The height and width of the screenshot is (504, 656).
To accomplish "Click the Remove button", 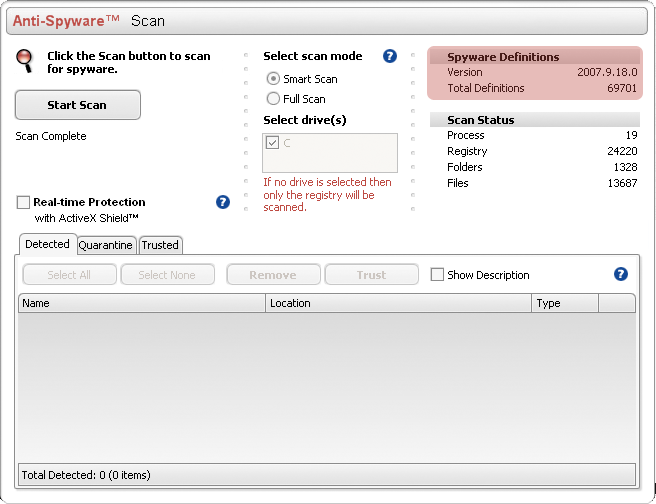I will coord(273,275).
